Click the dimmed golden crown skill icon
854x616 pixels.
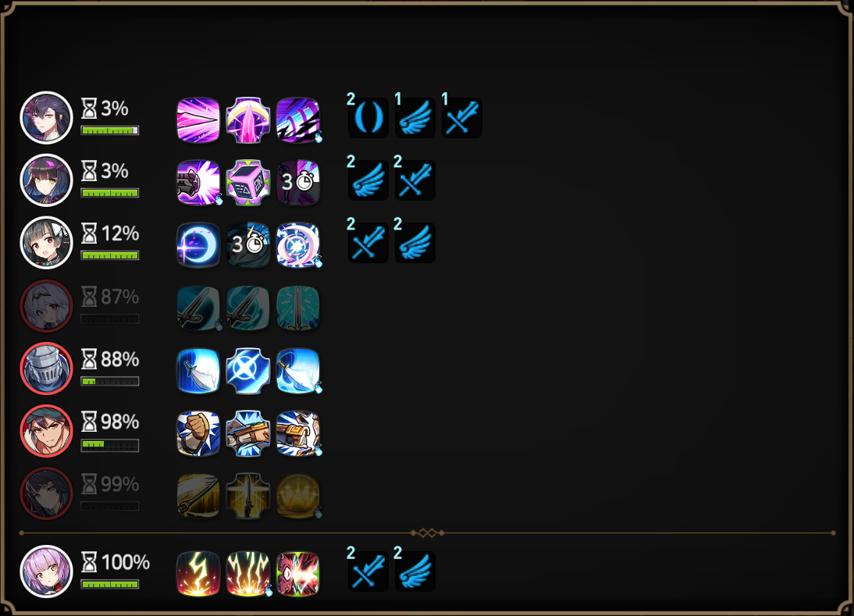click(298, 495)
